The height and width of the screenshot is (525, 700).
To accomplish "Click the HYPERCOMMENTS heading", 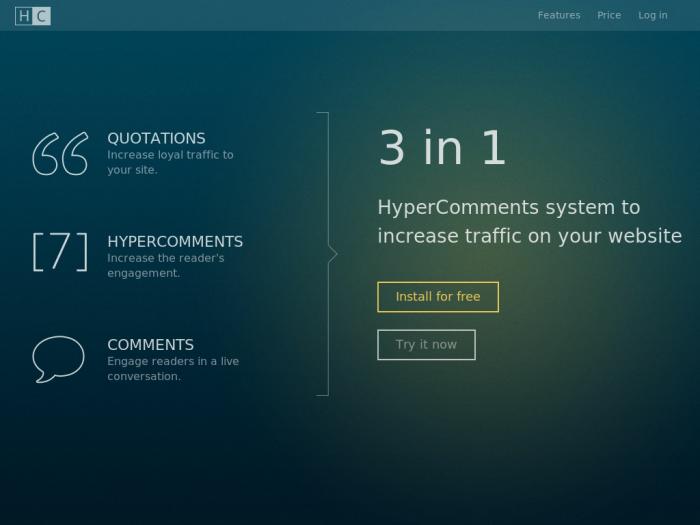I will [x=175, y=242].
